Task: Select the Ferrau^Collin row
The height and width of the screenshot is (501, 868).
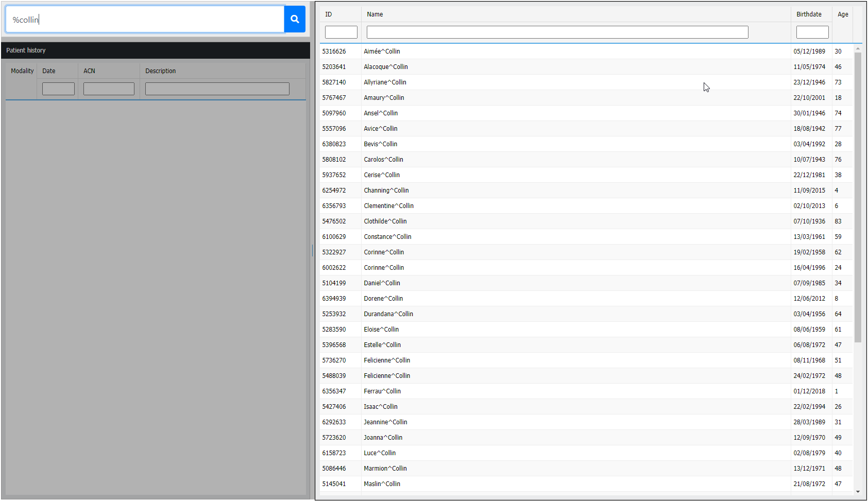Action: [x=382, y=391]
